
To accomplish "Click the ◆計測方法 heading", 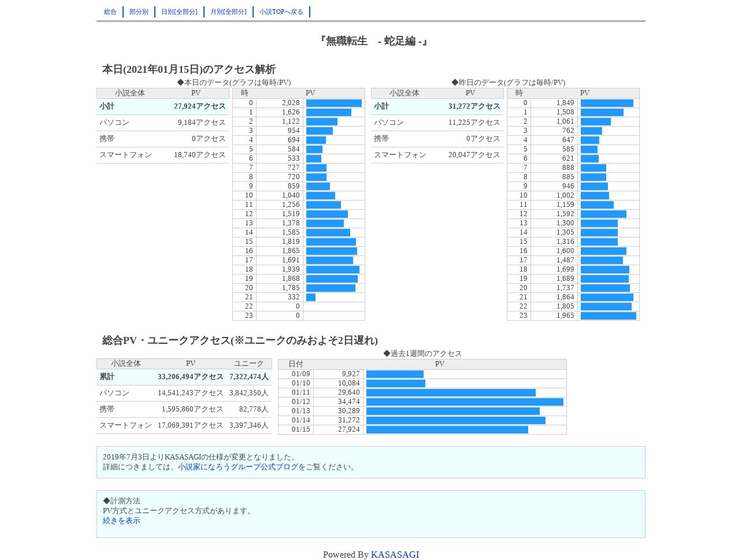I will click(x=121, y=501).
